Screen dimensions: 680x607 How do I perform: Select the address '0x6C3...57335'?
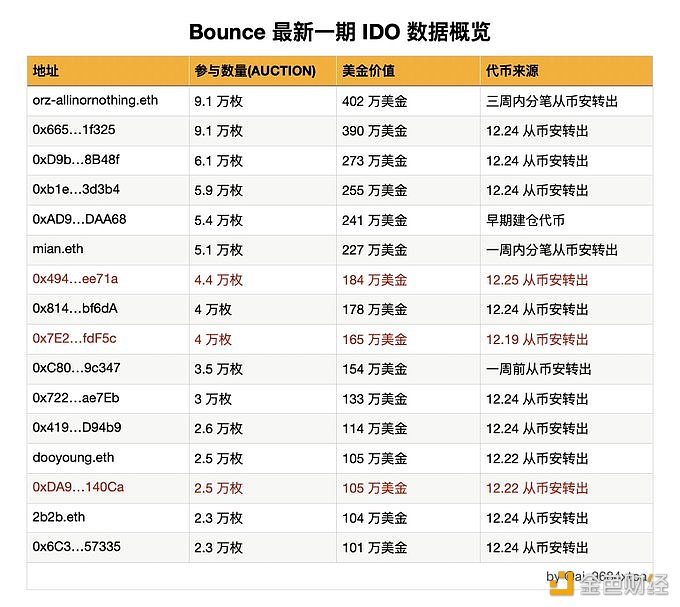coord(76,547)
